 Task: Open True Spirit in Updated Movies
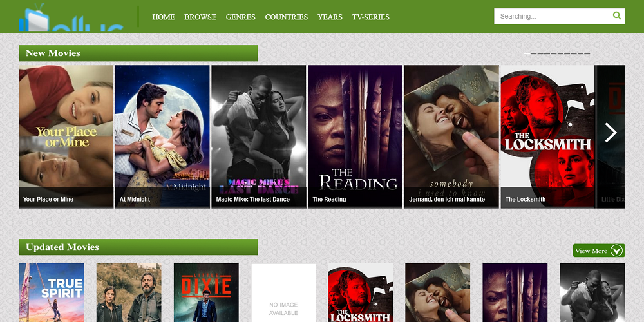(x=52, y=292)
